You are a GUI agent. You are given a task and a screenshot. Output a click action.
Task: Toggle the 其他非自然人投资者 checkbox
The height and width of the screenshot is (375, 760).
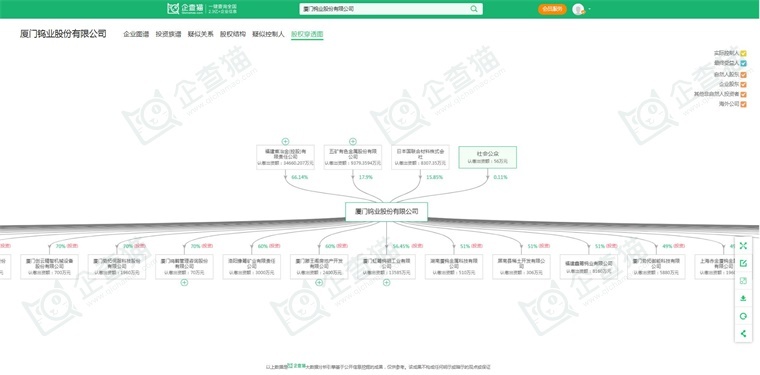pos(743,94)
